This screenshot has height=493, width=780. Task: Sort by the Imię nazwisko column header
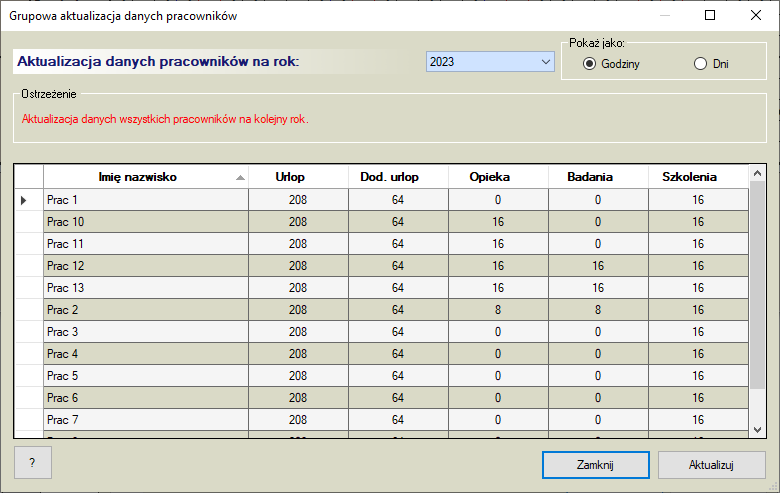tap(138, 177)
